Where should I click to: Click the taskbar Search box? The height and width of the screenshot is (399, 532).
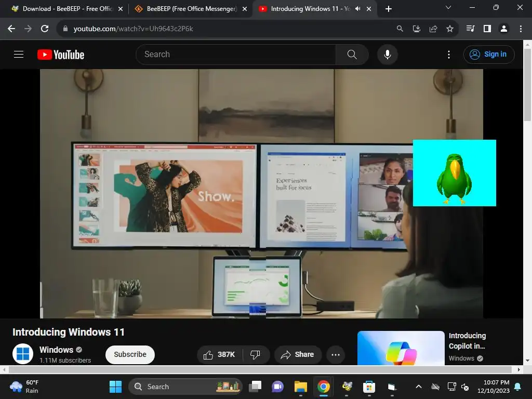[185, 387]
